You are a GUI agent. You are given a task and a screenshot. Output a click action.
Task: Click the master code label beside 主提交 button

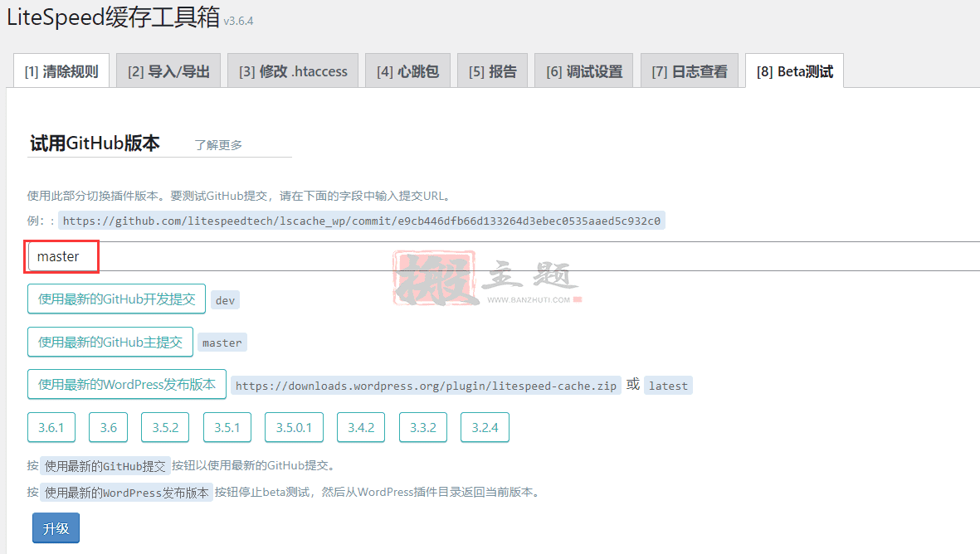tap(222, 343)
